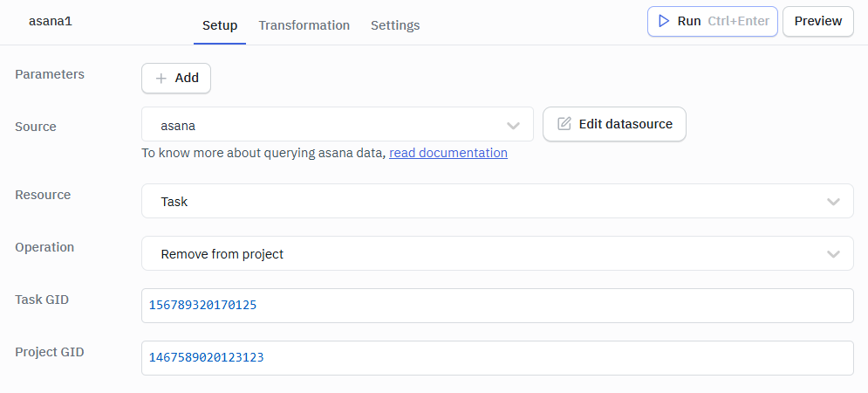This screenshot has height=393, width=868.
Task: Click the play icon in Run button
Action: point(663,21)
